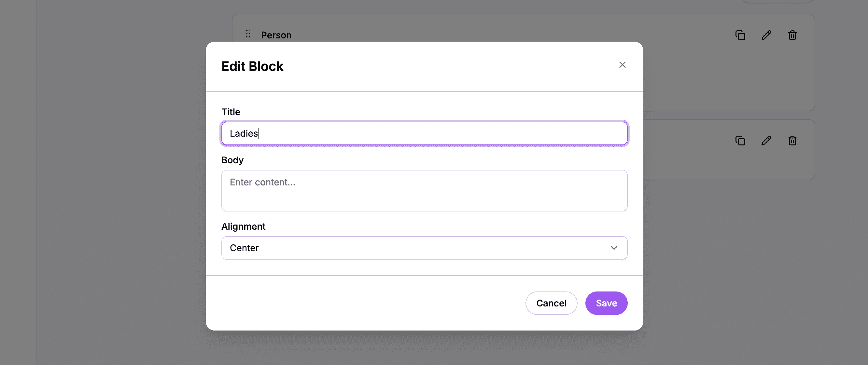
Task: Open the Alignment dropdown
Action: click(x=424, y=248)
